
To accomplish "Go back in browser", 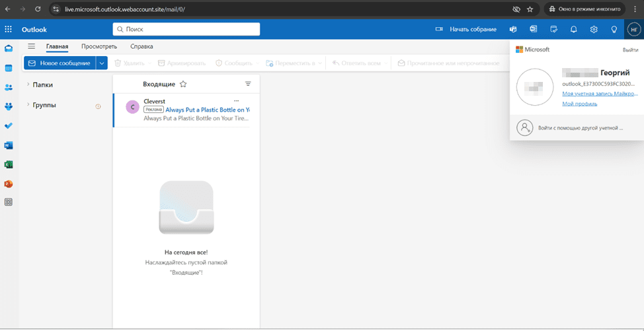I will pos(8,9).
